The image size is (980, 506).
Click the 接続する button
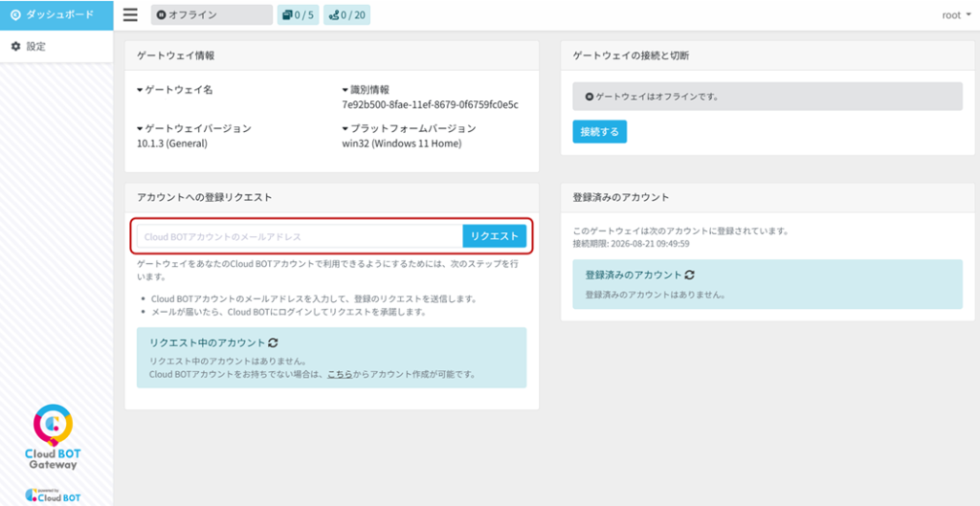point(599,132)
